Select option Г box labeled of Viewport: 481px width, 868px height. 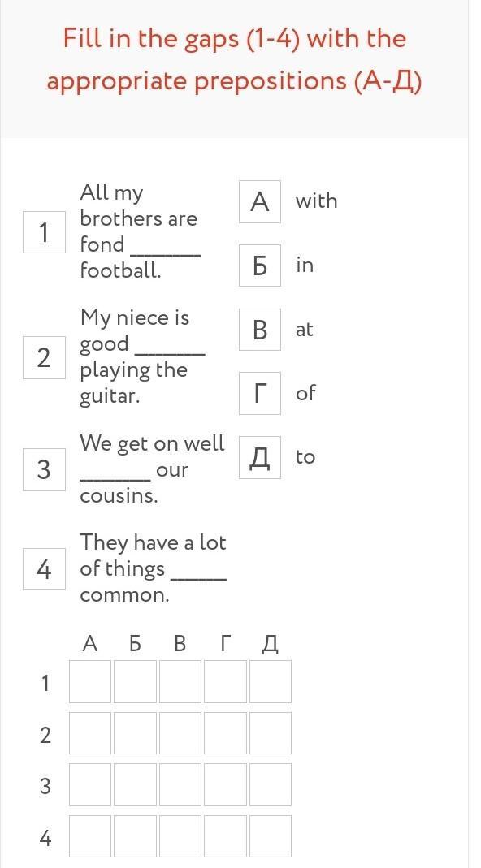pyautogui.click(x=260, y=393)
